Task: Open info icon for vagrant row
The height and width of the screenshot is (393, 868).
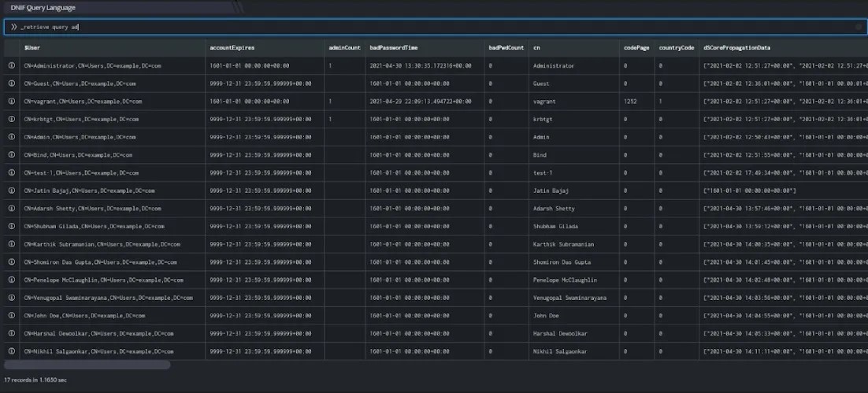Action: (x=12, y=102)
